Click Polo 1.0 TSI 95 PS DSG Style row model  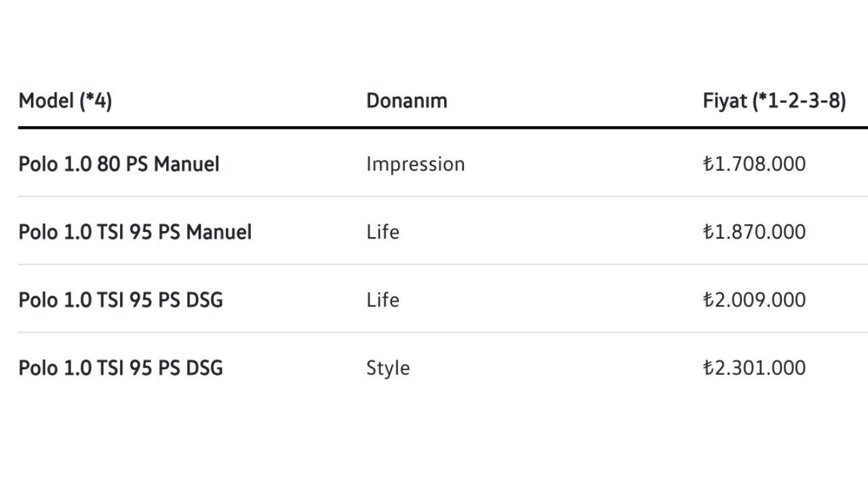(x=121, y=368)
